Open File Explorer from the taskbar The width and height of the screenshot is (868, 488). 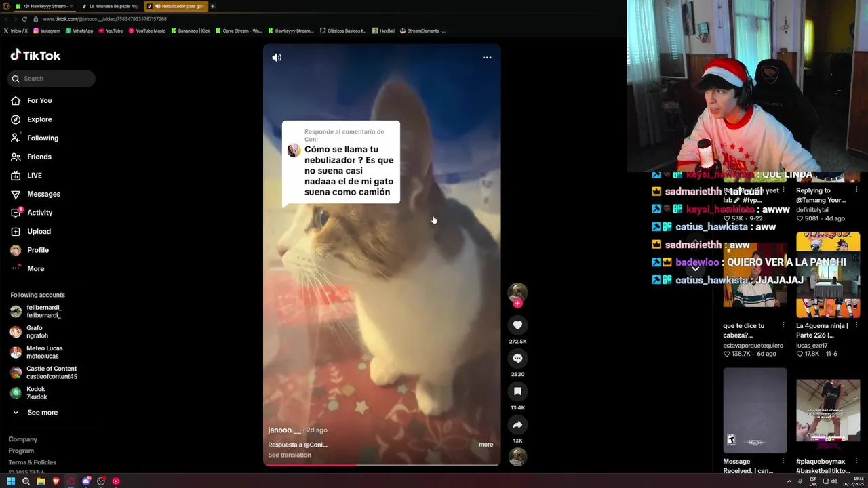pyautogui.click(x=41, y=481)
